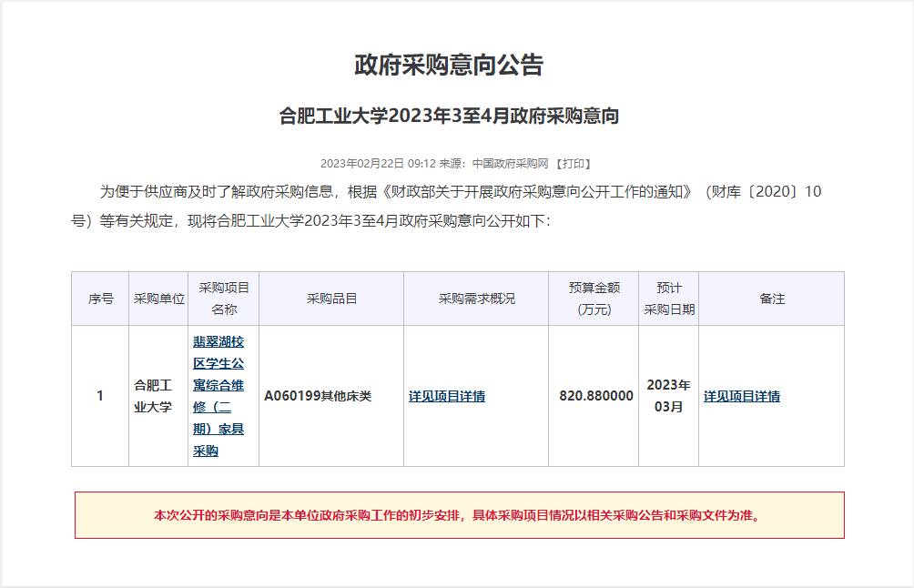Click the 合肥工业大学2023年3至4月政府采购意向 subtitle

449,116
